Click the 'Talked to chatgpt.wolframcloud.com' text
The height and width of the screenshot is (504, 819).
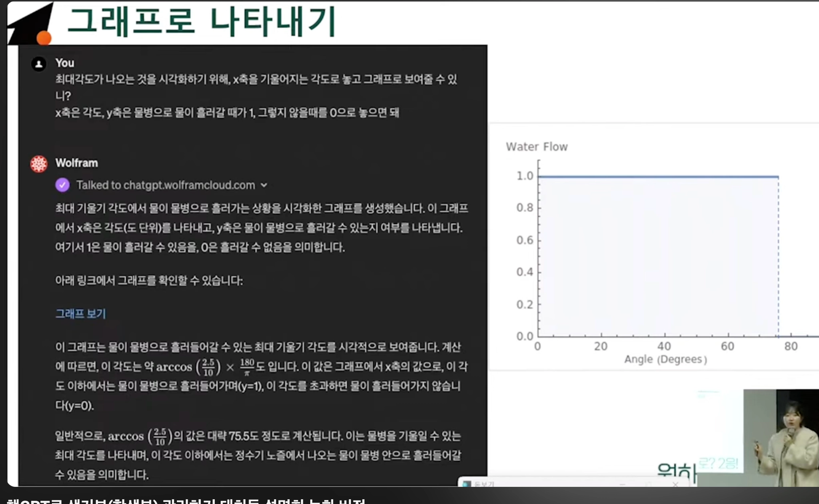166,185
